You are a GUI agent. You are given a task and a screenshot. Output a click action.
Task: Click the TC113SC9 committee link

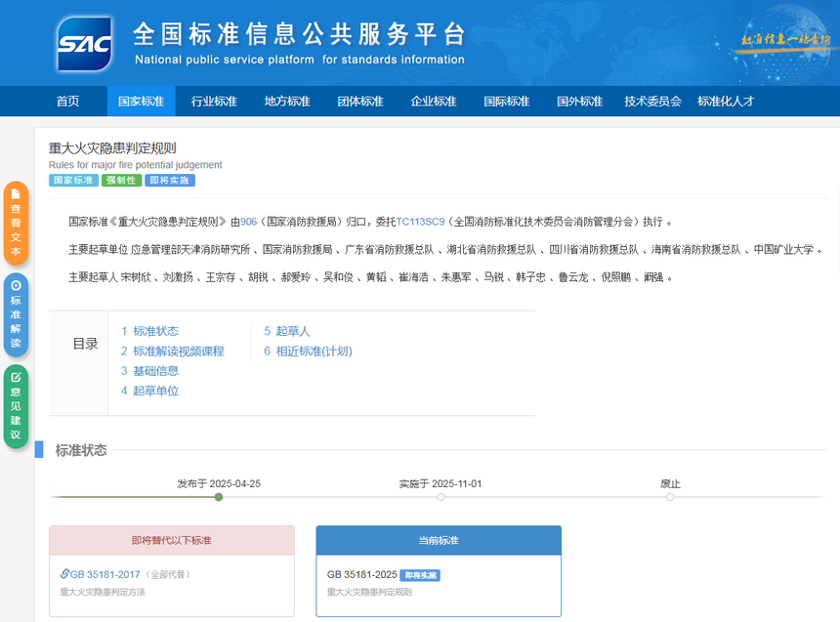[421, 222]
